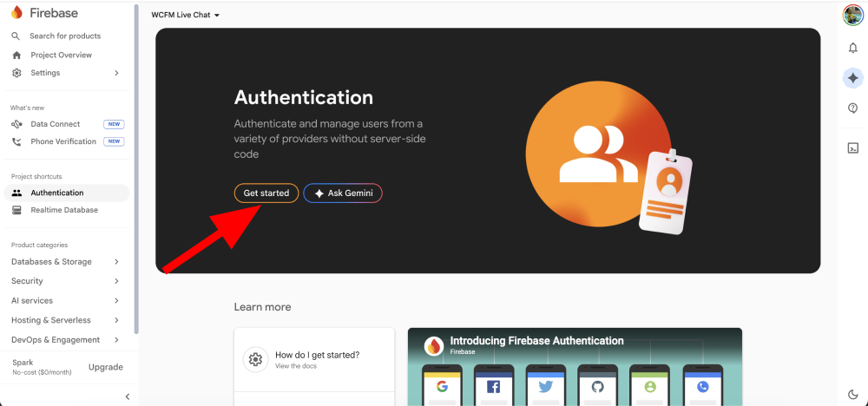Screen dimensions: 868x406
Task: Click the Get started button
Action: click(x=266, y=193)
